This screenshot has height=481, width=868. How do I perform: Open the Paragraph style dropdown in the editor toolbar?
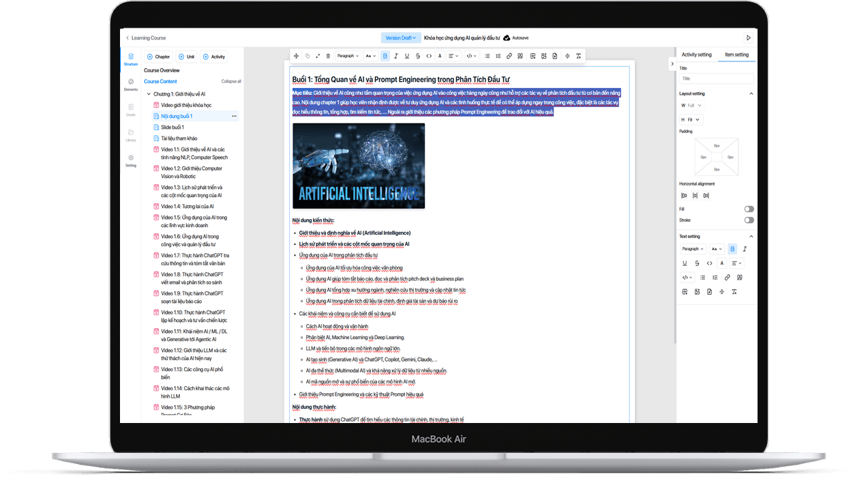(348, 56)
